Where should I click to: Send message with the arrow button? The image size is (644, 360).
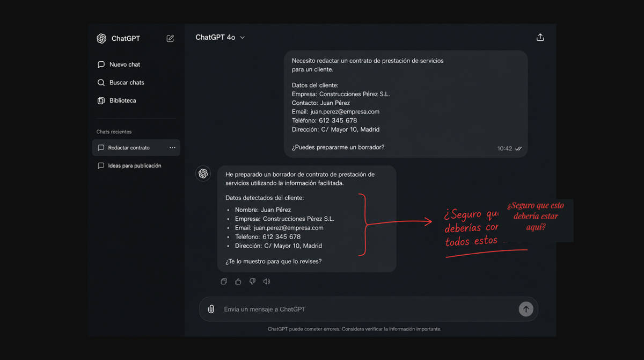(526, 309)
